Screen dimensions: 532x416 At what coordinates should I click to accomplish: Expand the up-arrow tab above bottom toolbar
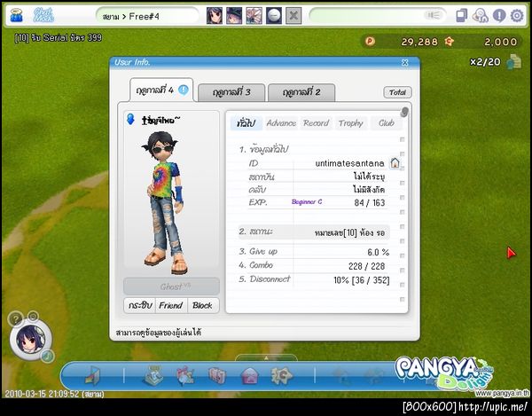point(266,358)
